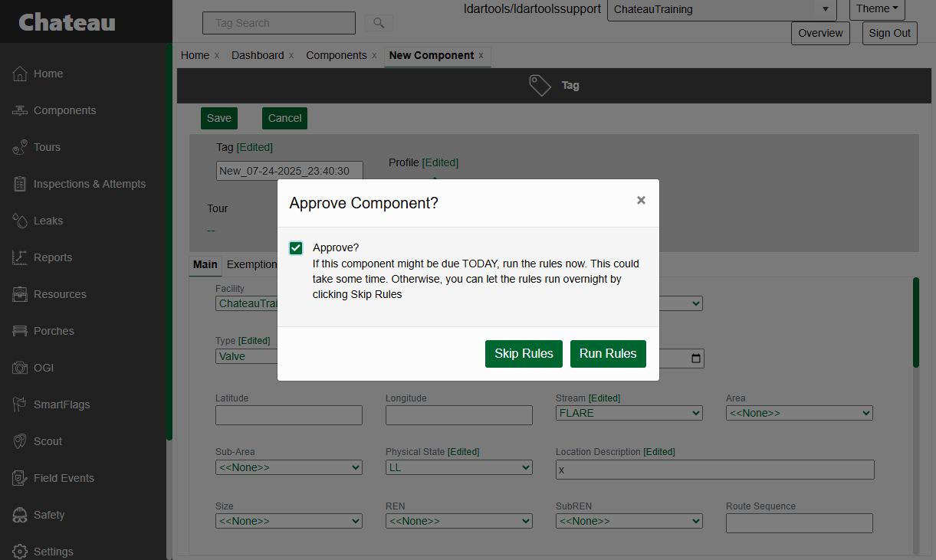Viewport: 936px width, 560px height.
Task: Click the Components sidebar icon
Action: click(x=20, y=110)
